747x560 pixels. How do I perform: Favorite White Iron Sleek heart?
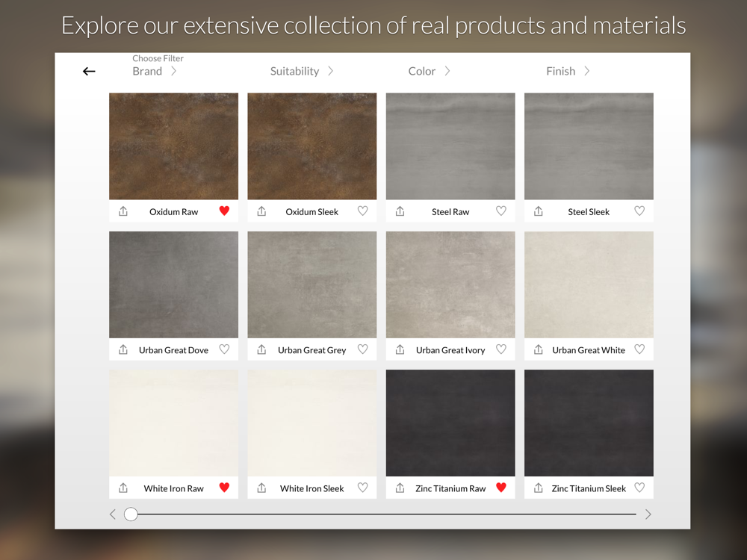362,487
